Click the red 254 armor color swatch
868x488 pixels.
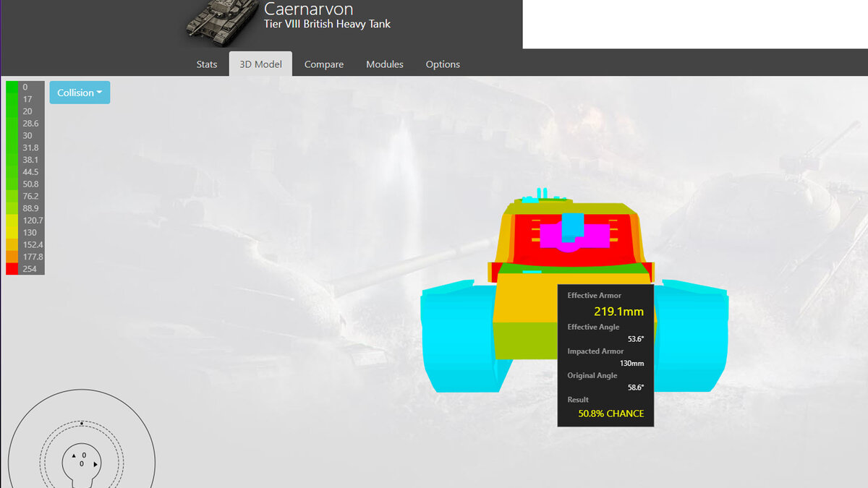(12, 269)
